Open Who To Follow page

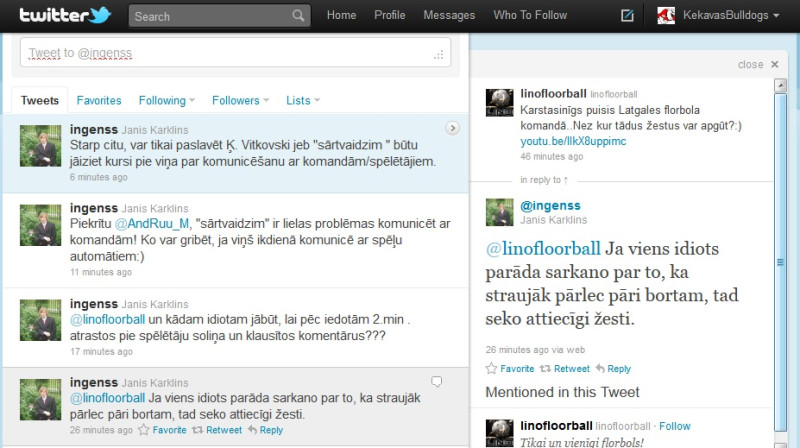(530, 15)
